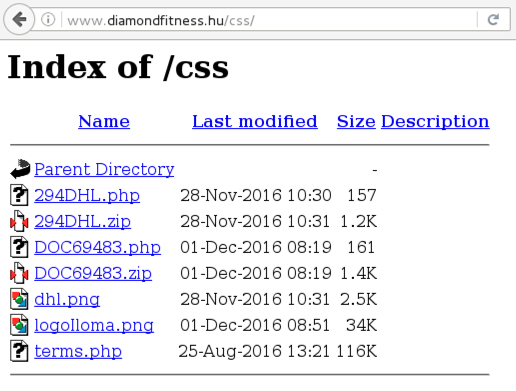Open the DOC69483.php file link
The height and width of the screenshot is (391, 516).
pos(97,247)
